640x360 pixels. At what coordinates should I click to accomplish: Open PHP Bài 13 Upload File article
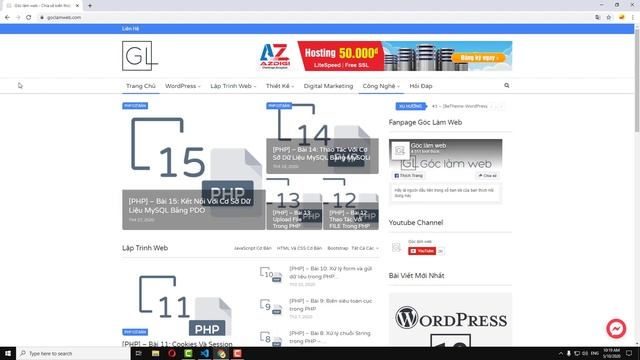click(x=292, y=219)
